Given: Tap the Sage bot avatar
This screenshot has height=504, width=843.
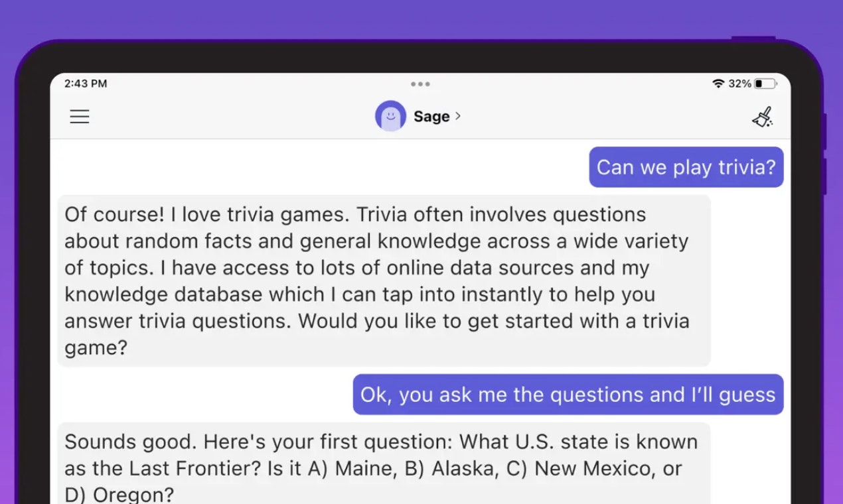Looking at the screenshot, I should [x=390, y=116].
